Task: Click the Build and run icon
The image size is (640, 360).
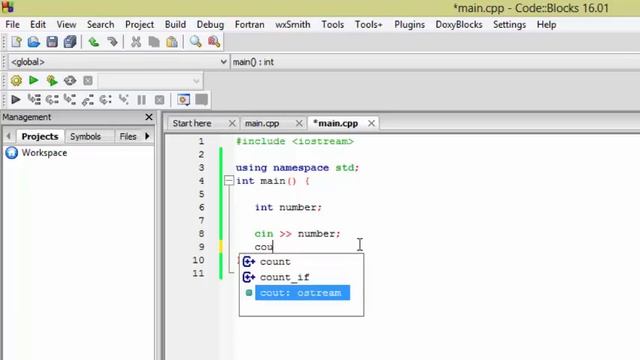Action: pyautogui.click(x=52, y=80)
